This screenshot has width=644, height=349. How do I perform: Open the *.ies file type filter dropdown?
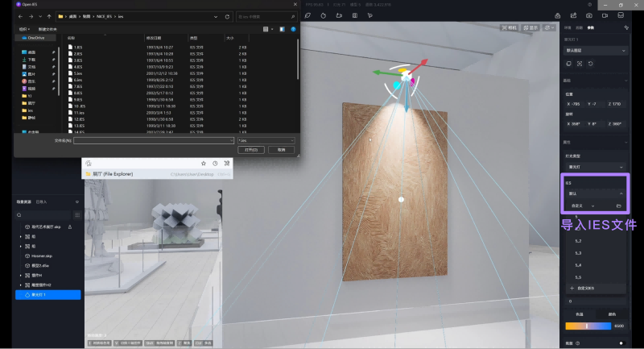(x=266, y=140)
